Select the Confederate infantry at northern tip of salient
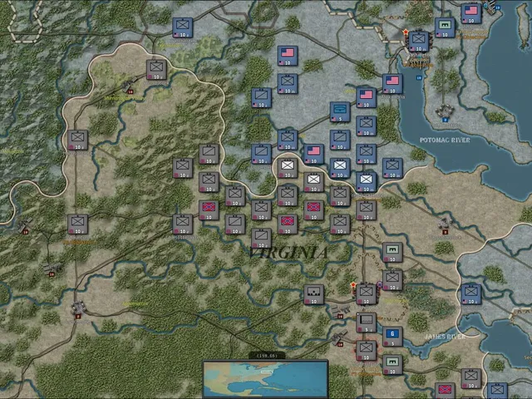532x399 pixels. [156, 70]
